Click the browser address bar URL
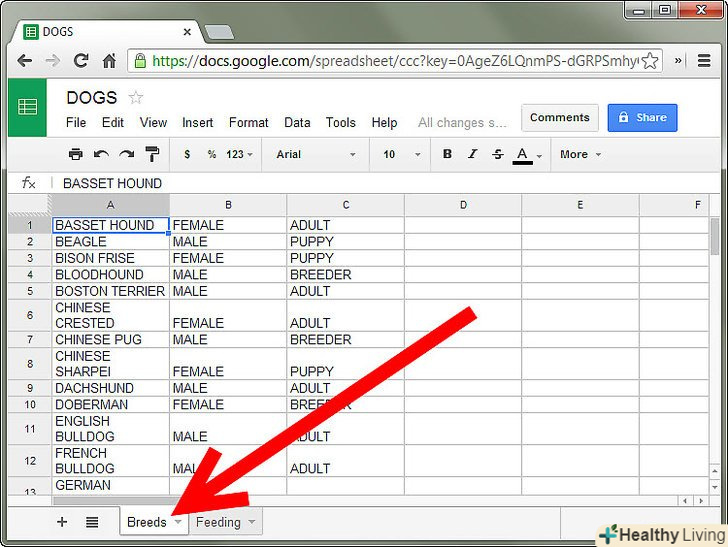 tap(395, 61)
